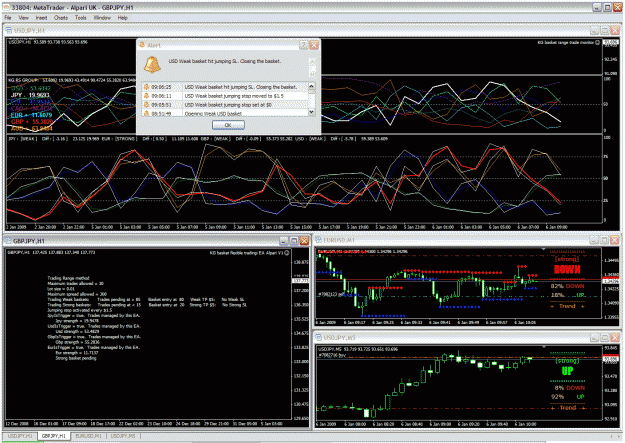The image size is (625, 443).
Task: Click the green UP label on USDJPY,M5 chart
Action: 567,371
